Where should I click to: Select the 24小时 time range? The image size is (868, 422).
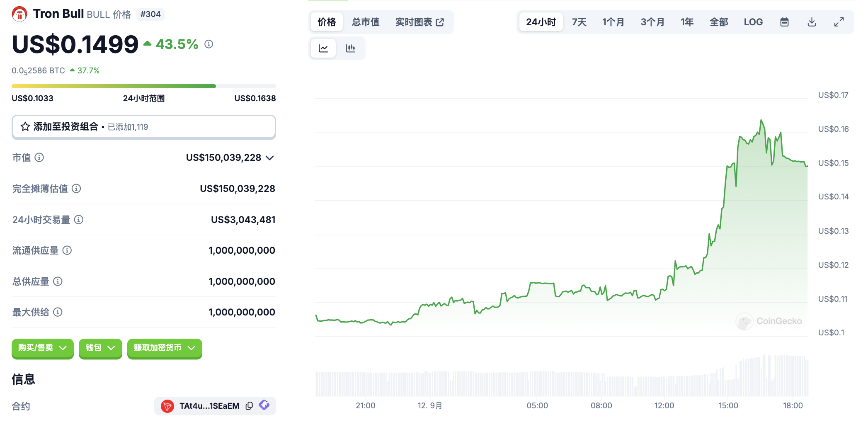(541, 22)
